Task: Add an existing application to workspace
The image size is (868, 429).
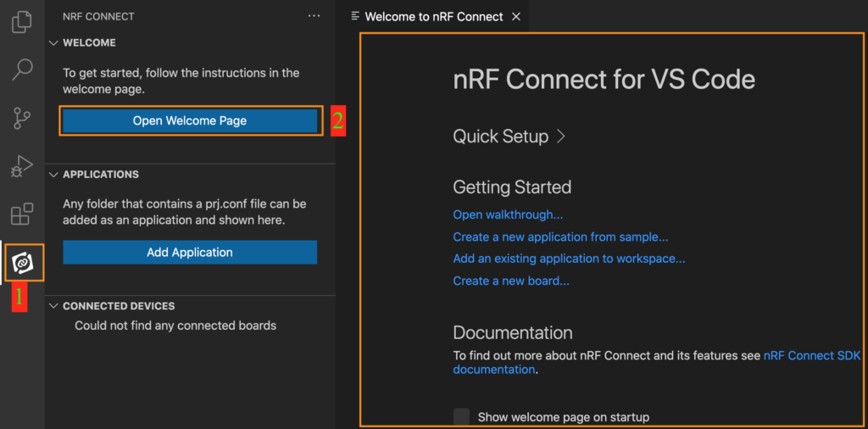Action: tap(569, 259)
